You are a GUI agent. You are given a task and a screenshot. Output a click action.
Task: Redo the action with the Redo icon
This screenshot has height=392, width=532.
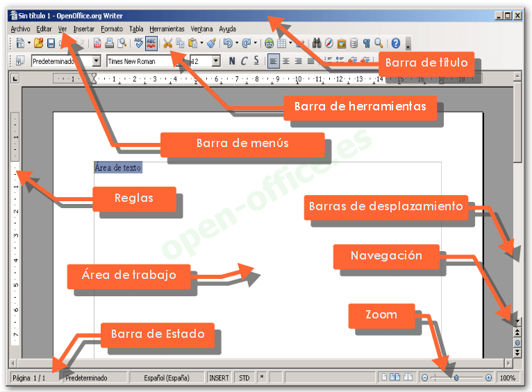coord(247,43)
